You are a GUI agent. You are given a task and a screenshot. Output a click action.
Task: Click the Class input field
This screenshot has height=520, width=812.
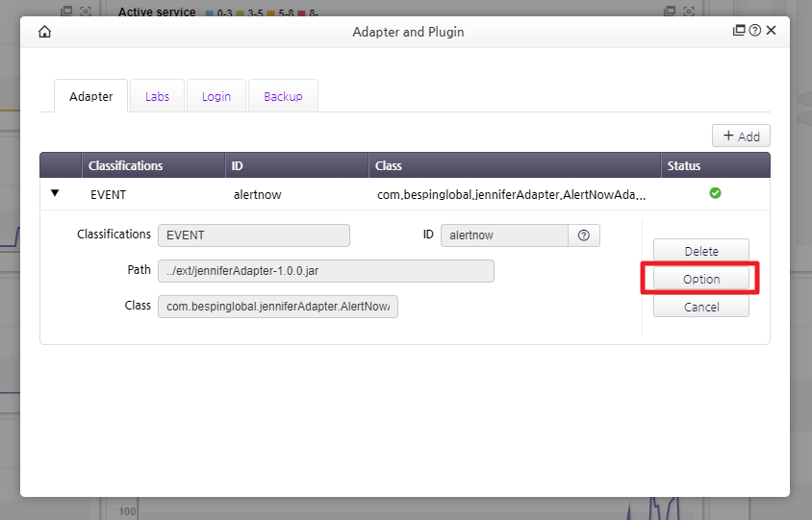[x=277, y=306]
